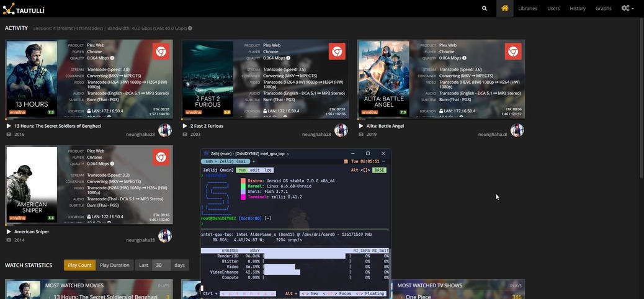The width and height of the screenshot is (644, 299).
Task: Open the History page
Action: [x=578, y=8]
